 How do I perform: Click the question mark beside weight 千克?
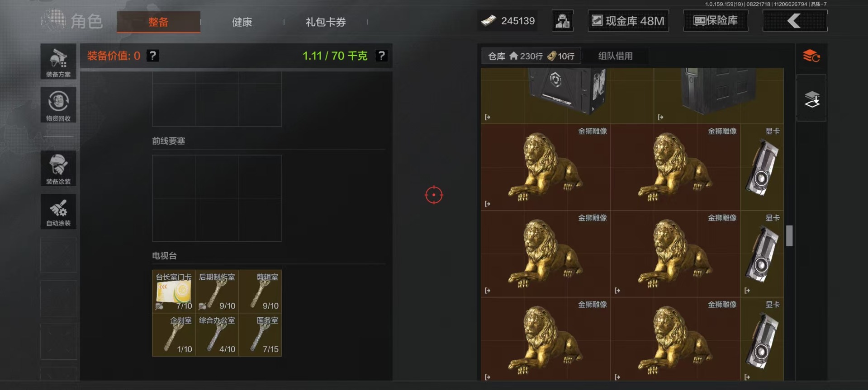click(382, 56)
